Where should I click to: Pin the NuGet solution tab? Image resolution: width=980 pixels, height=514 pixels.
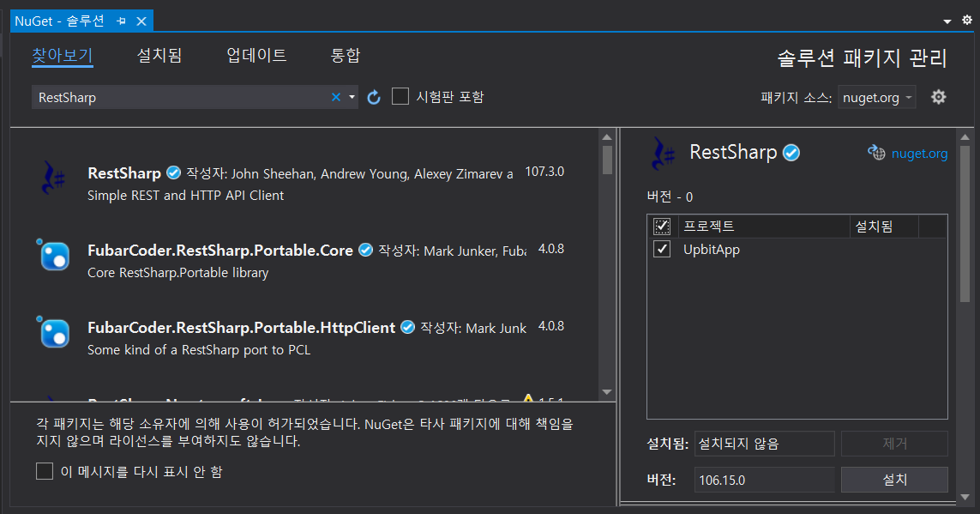121,21
